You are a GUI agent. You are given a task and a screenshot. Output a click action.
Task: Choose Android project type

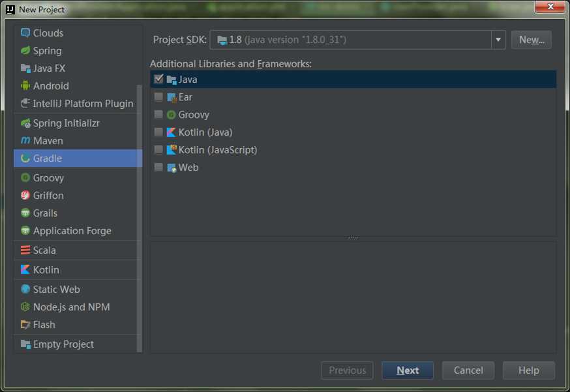[78, 86]
